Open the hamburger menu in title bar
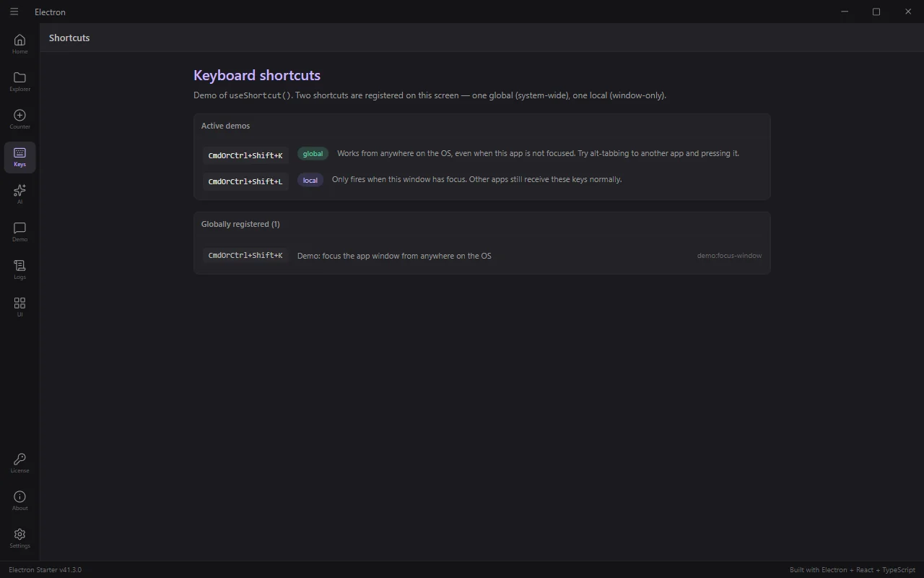This screenshot has height=578, width=924. (14, 12)
